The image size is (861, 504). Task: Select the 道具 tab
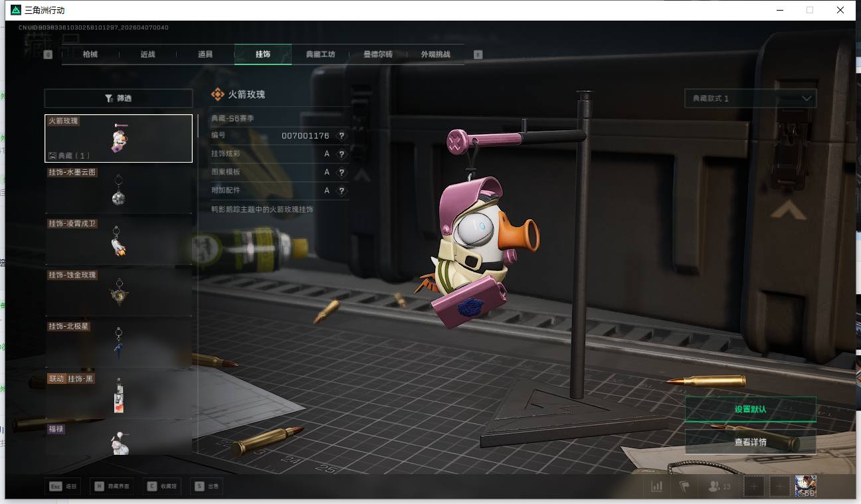coord(205,54)
